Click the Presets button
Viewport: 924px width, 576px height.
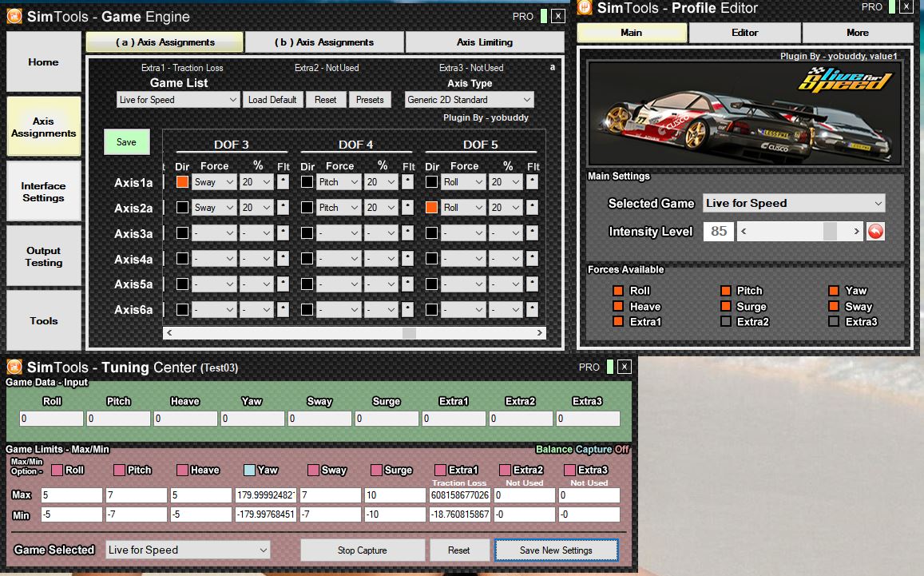[370, 100]
